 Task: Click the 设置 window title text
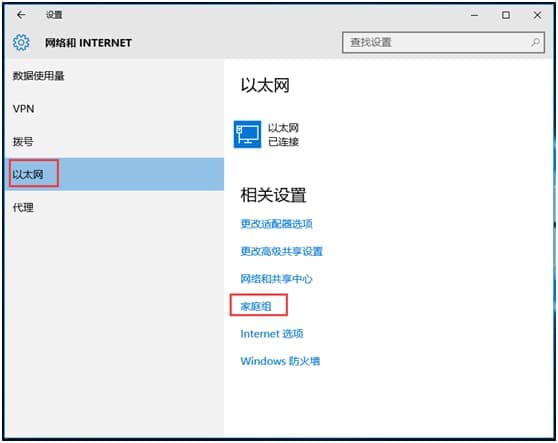click(x=54, y=15)
